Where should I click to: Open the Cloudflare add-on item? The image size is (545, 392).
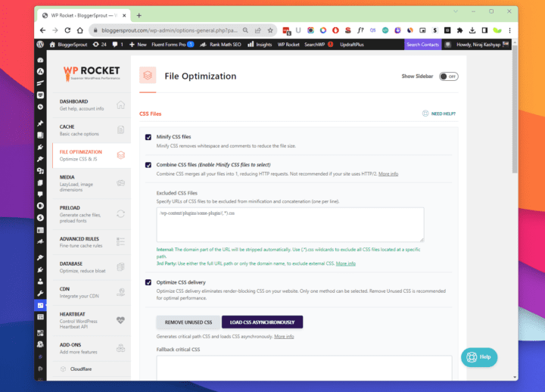(x=92, y=369)
